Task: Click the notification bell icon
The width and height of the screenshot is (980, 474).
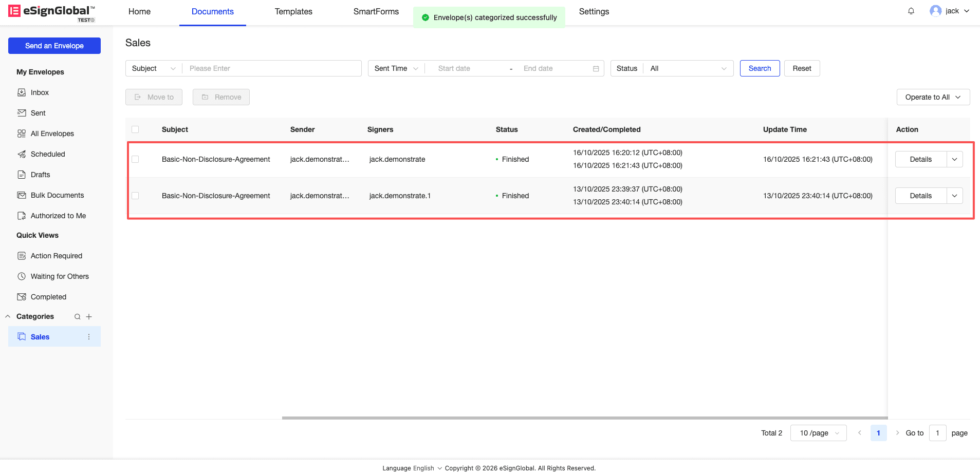Action: click(x=911, y=11)
